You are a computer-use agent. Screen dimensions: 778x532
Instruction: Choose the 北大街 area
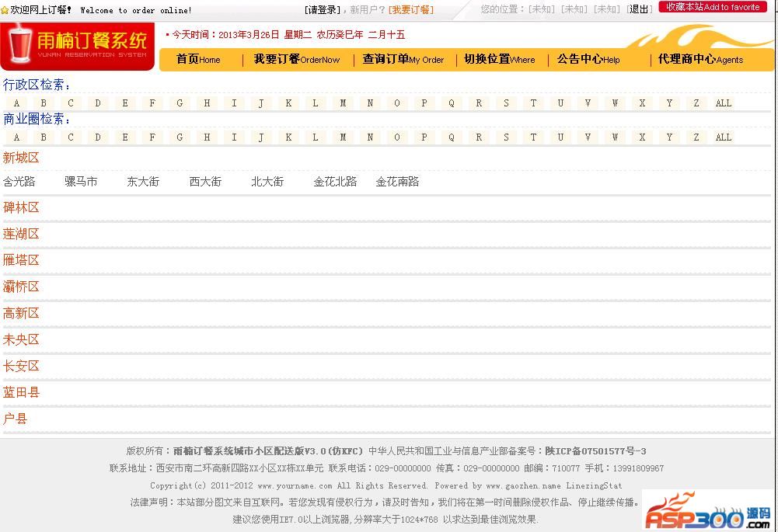click(267, 182)
